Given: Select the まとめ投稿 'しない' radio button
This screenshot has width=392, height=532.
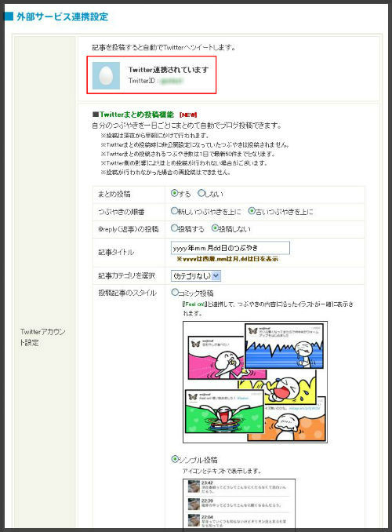Looking at the screenshot, I should coord(201,193).
